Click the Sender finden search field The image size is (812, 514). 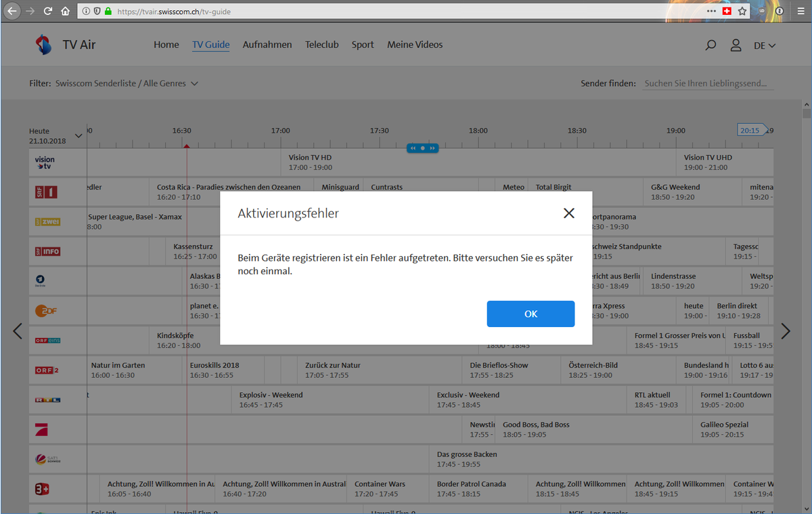[x=708, y=83]
